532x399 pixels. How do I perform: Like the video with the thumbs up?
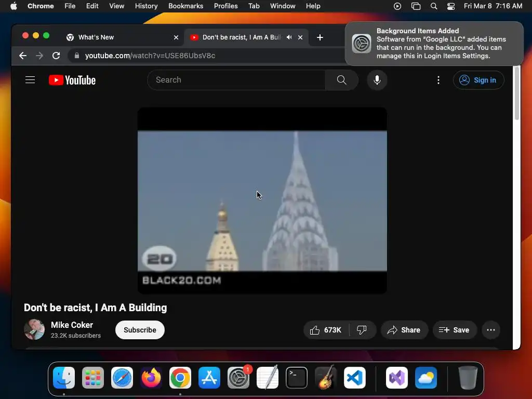point(326,330)
